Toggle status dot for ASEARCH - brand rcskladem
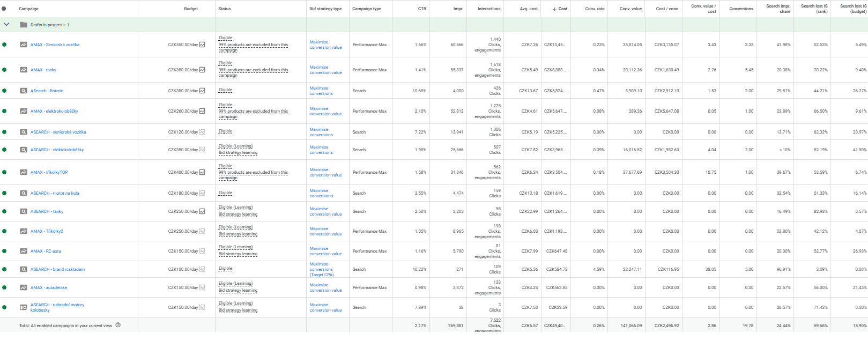This screenshot has height=340, width=868. (x=4, y=269)
